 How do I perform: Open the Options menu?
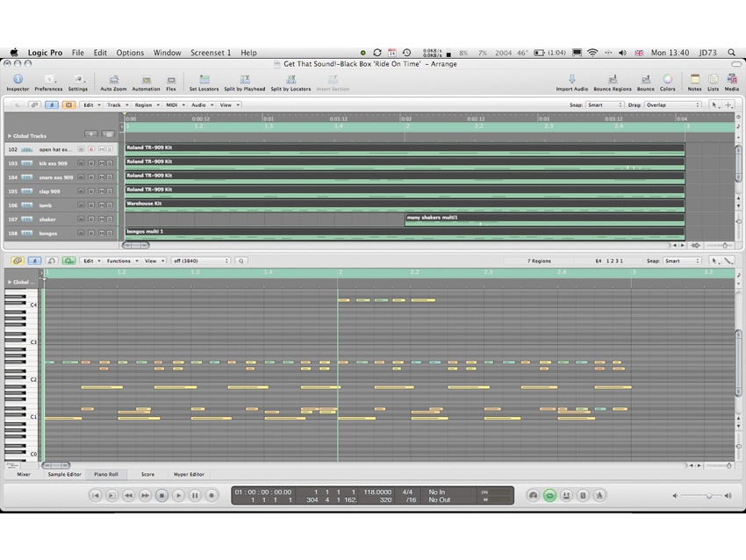(130, 53)
